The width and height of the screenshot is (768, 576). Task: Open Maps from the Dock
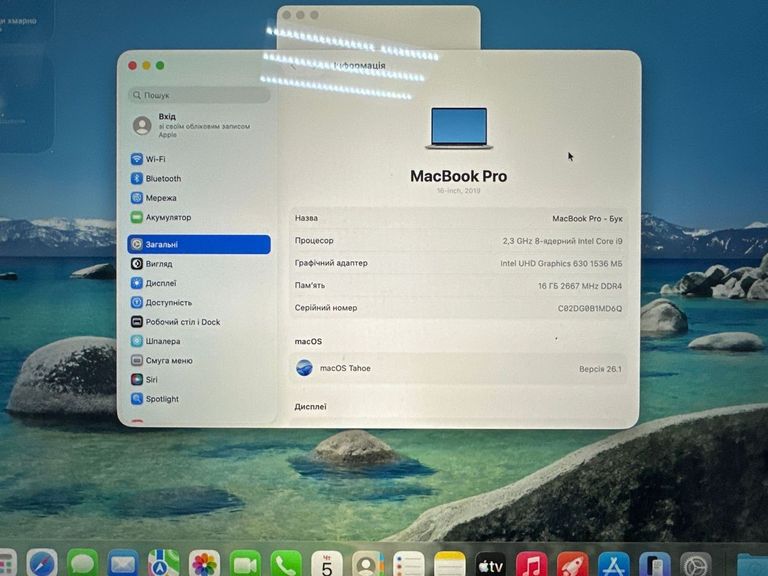tap(164, 564)
